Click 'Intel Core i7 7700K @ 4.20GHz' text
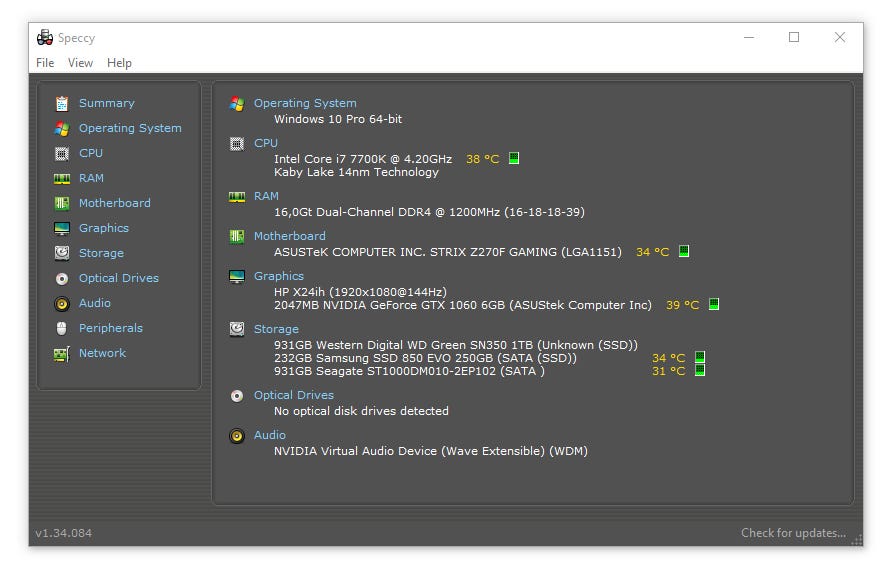The width and height of the screenshot is (889, 568). tap(363, 159)
